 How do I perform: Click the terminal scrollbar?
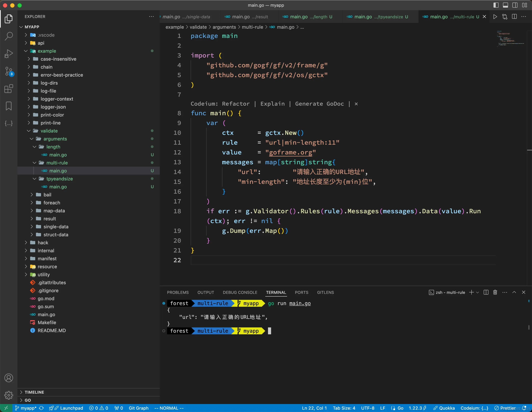click(529, 327)
